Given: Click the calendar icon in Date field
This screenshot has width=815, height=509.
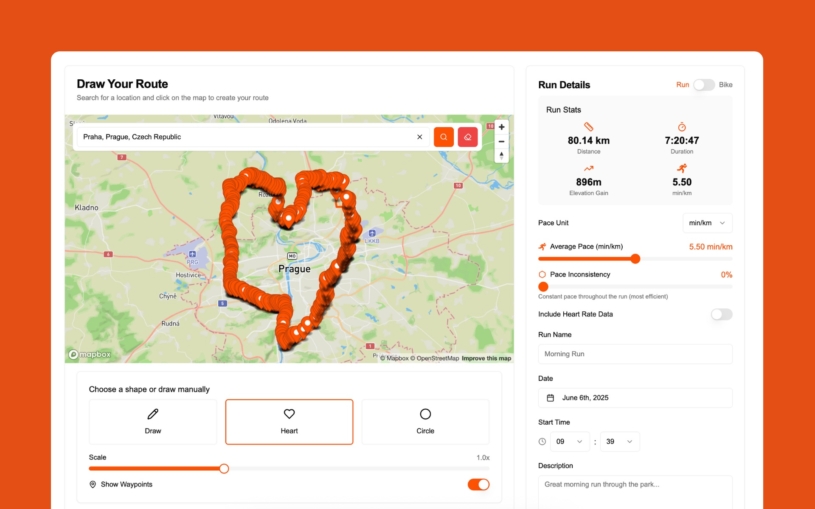Looking at the screenshot, I should click(550, 398).
